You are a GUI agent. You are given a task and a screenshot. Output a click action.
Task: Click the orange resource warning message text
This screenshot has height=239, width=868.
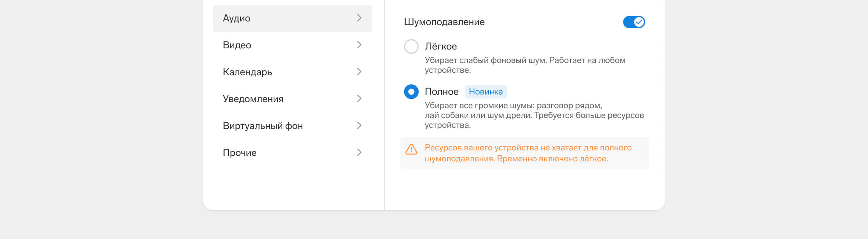(528, 153)
